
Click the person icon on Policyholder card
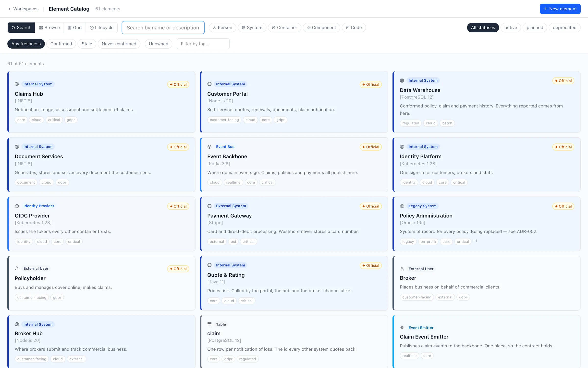click(17, 268)
